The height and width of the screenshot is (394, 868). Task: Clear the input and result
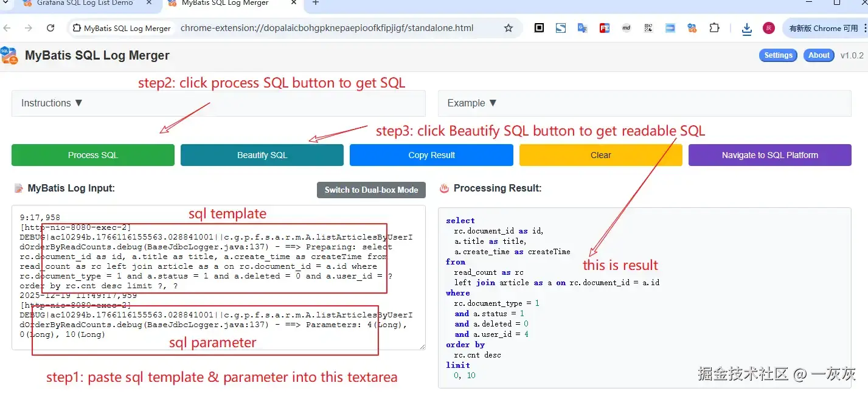(601, 155)
